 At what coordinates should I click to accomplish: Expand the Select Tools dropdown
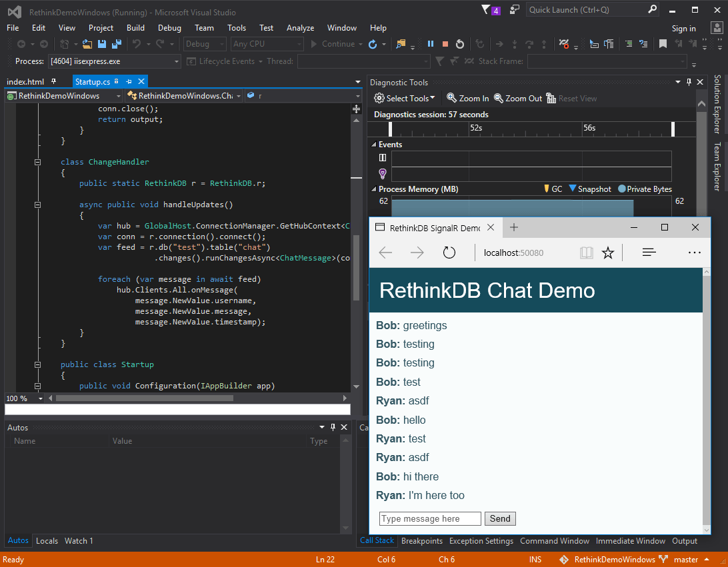405,99
